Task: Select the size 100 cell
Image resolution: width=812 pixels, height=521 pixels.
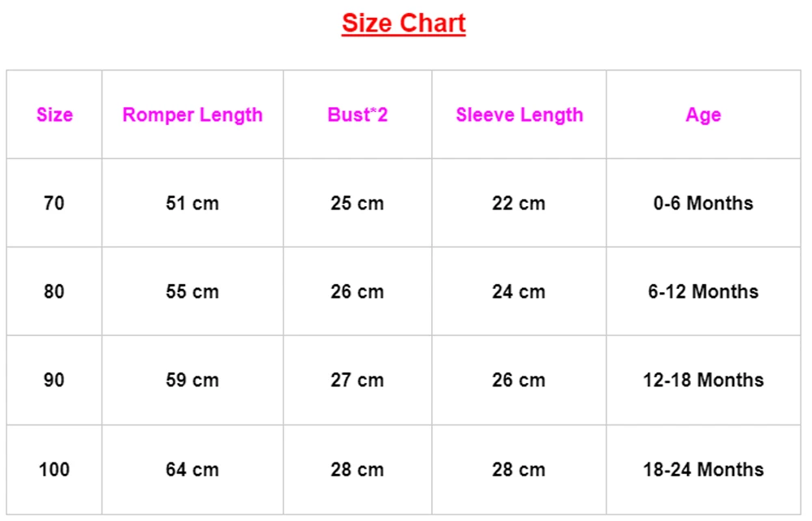Action: pos(54,470)
